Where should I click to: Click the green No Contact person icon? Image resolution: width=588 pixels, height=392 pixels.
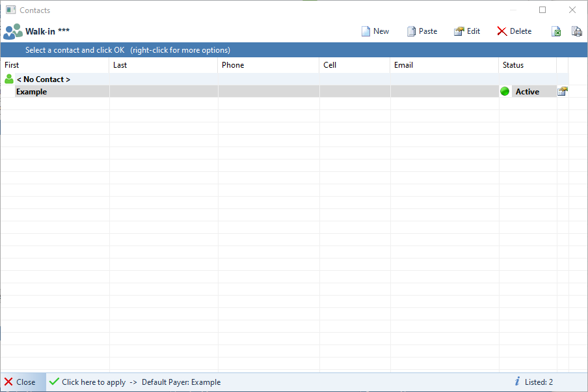pyautogui.click(x=9, y=79)
